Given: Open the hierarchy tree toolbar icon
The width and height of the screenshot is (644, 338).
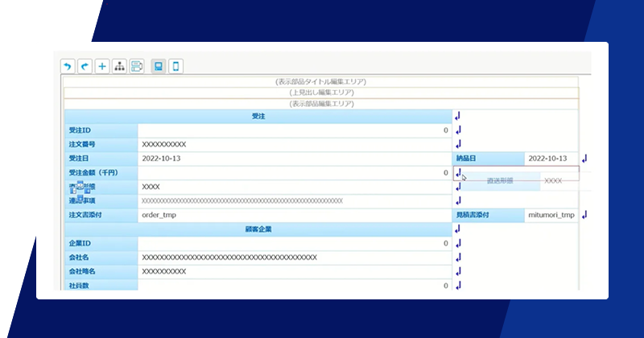Looking at the screenshot, I should [x=119, y=66].
